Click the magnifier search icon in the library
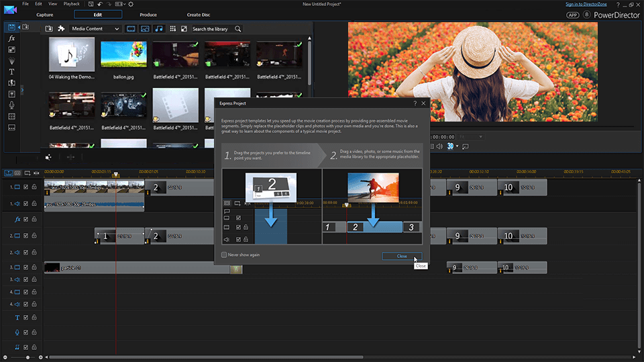 point(237,29)
